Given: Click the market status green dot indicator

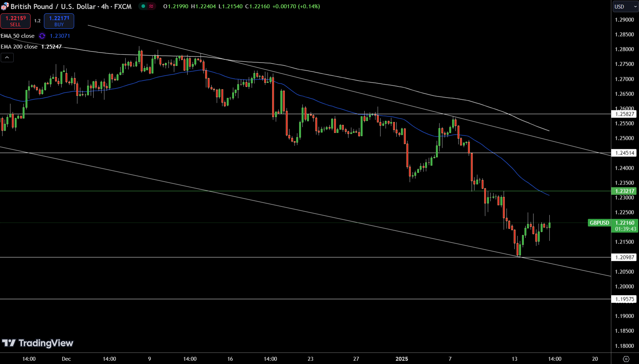Looking at the screenshot, I should coord(143,6).
